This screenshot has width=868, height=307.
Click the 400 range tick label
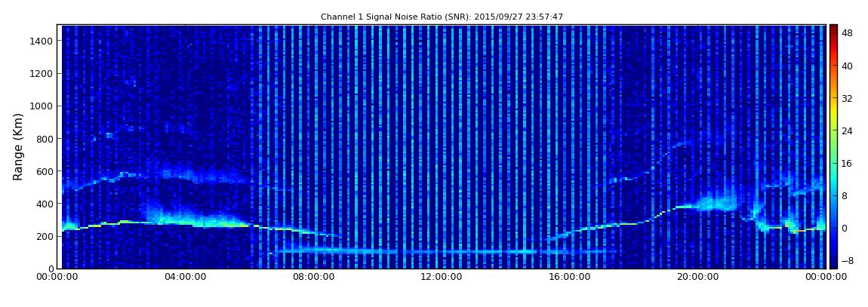point(44,204)
